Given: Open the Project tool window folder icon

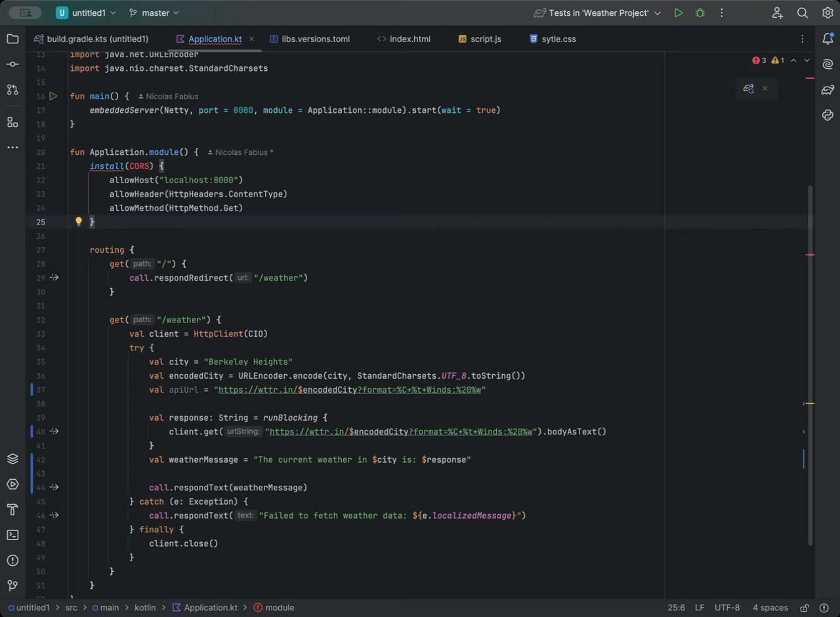Looking at the screenshot, I should point(12,39).
